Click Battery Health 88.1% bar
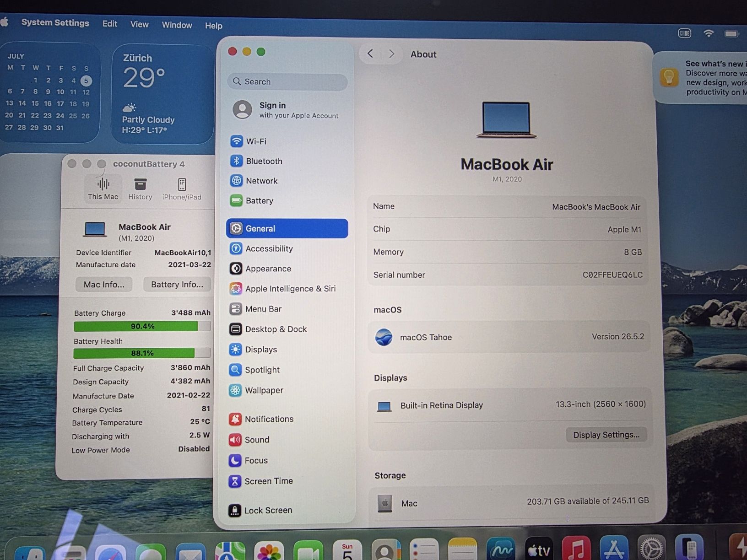Viewport: 747px width, 560px height. [142, 353]
